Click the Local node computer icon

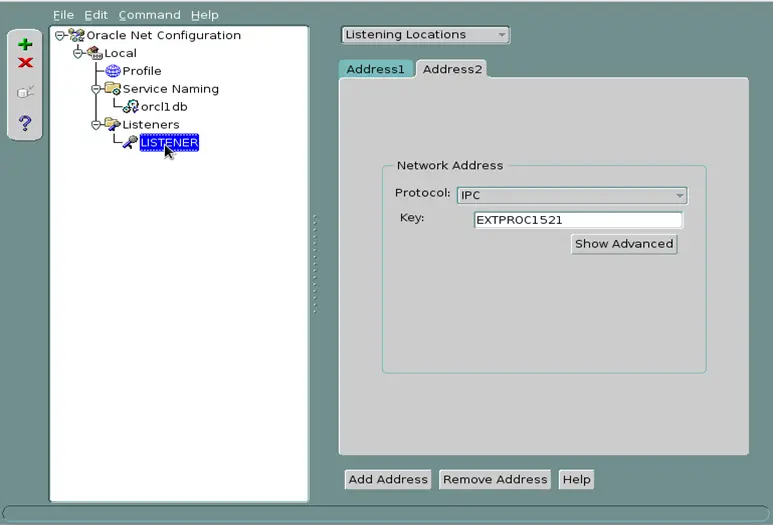click(x=95, y=53)
